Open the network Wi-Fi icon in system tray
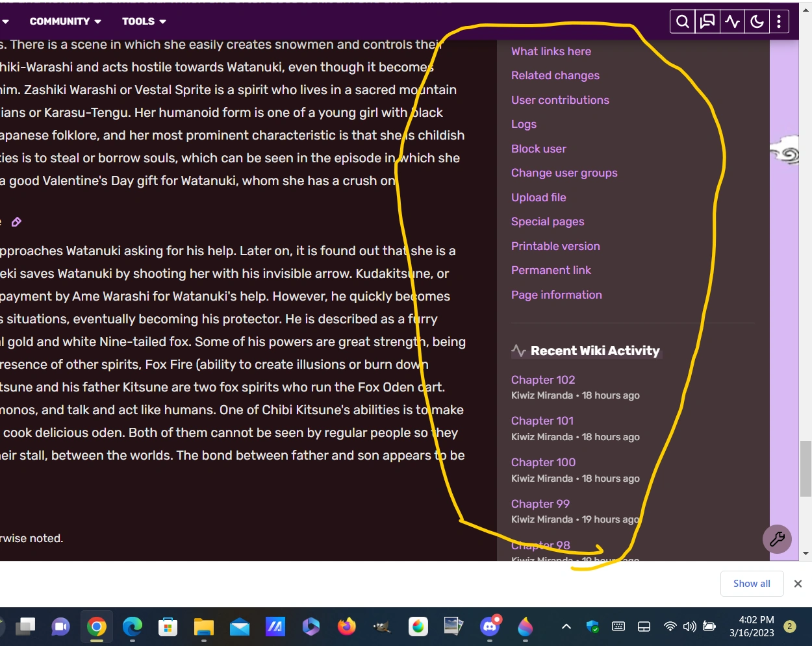This screenshot has height=646, width=812. coord(670,627)
